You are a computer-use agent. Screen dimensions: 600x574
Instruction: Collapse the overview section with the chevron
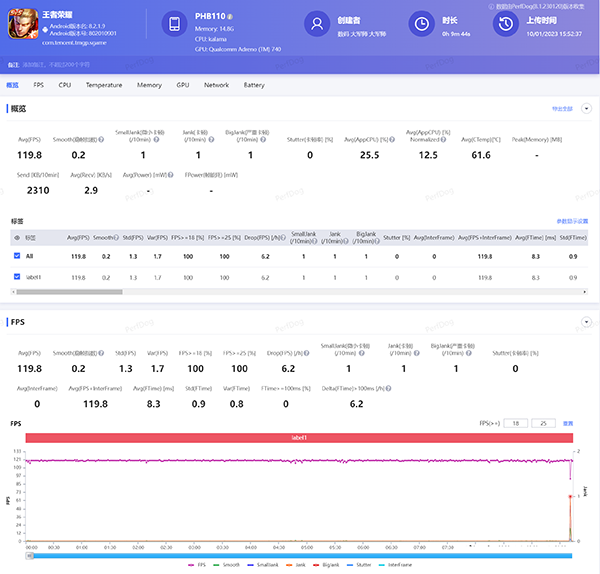pos(587,108)
